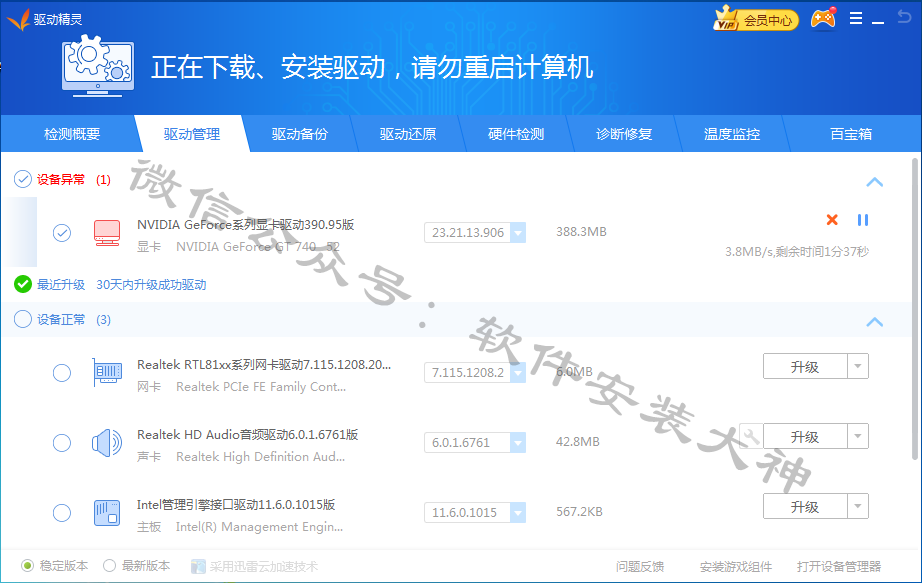The height and width of the screenshot is (583, 922).
Task: Click the 567.2KB size value
Action: tap(579, 512)
